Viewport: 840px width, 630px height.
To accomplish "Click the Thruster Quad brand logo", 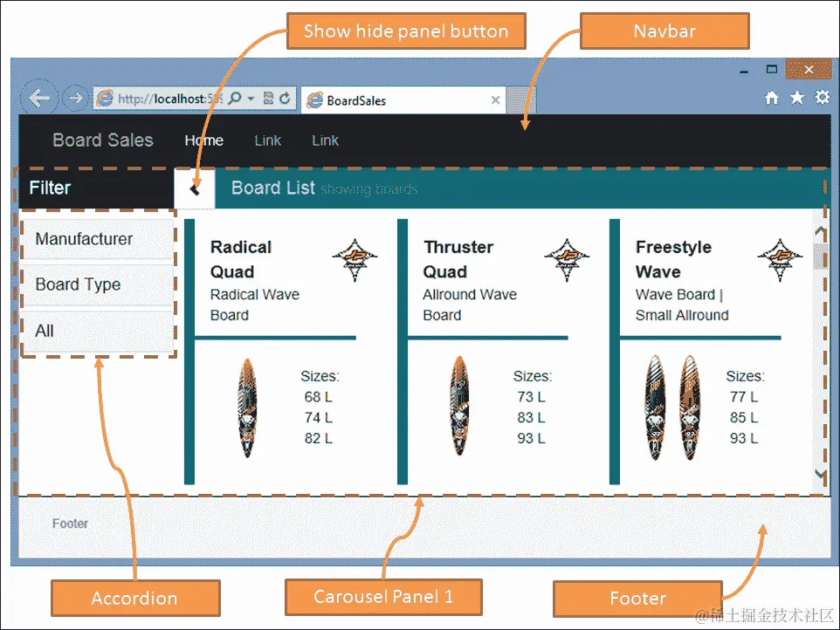I will click(x=567, y=260).
